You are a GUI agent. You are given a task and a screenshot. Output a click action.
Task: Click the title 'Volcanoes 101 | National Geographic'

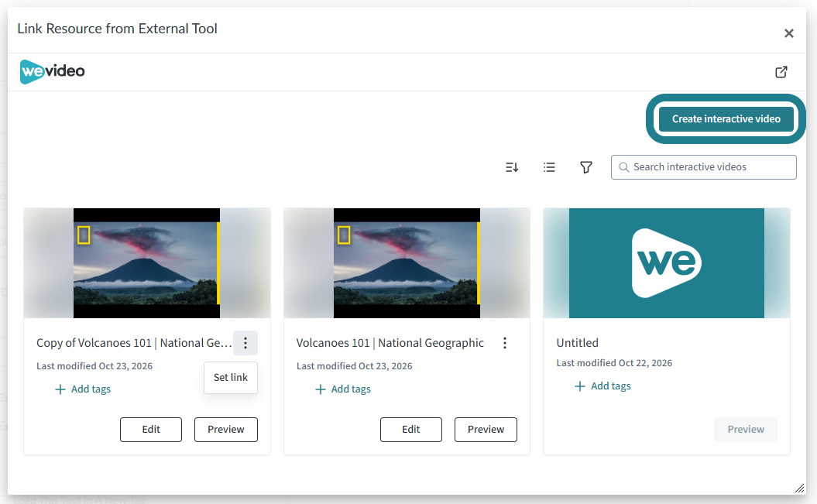tap(390, 343)
